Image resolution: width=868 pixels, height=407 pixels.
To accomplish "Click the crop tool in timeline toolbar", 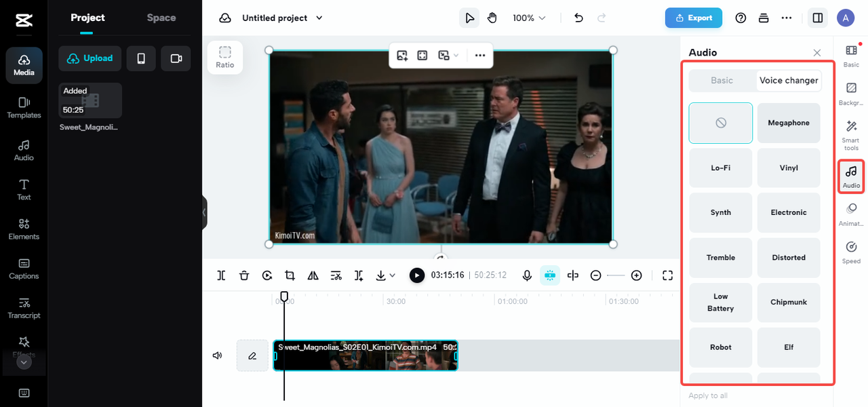I will (290, 275).
